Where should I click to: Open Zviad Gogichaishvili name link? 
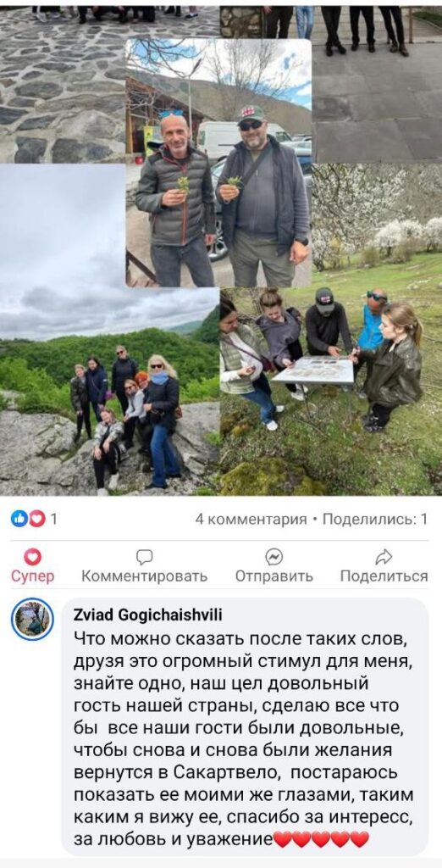pyautogui.click(x=147, y=617)
